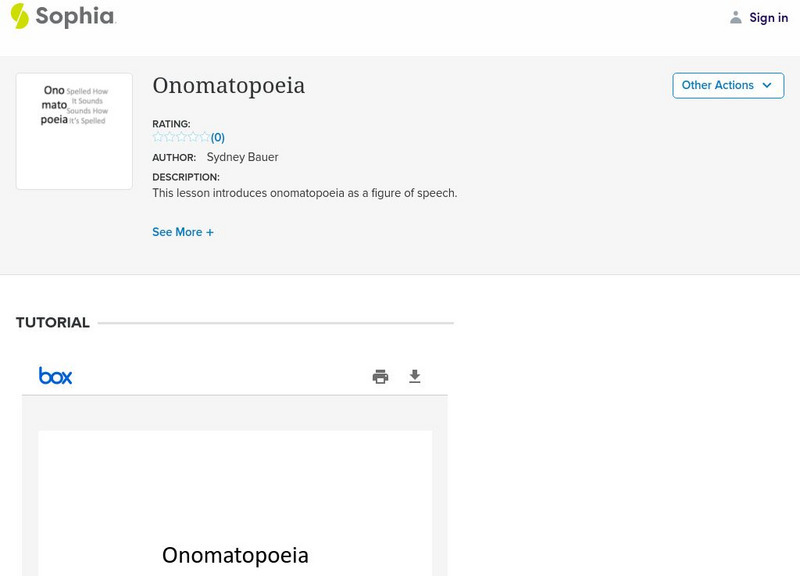Viewport: 800px width, 576px height.
Task: Give the lesson a four-star rating
Action: (193, 138)
